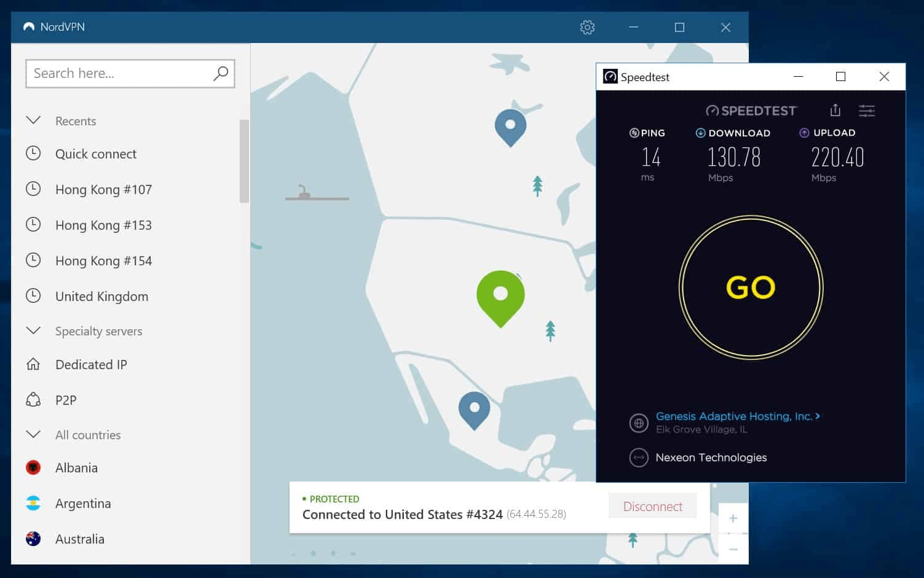Click the search magnifier in the search bar

tap(220, 73)
